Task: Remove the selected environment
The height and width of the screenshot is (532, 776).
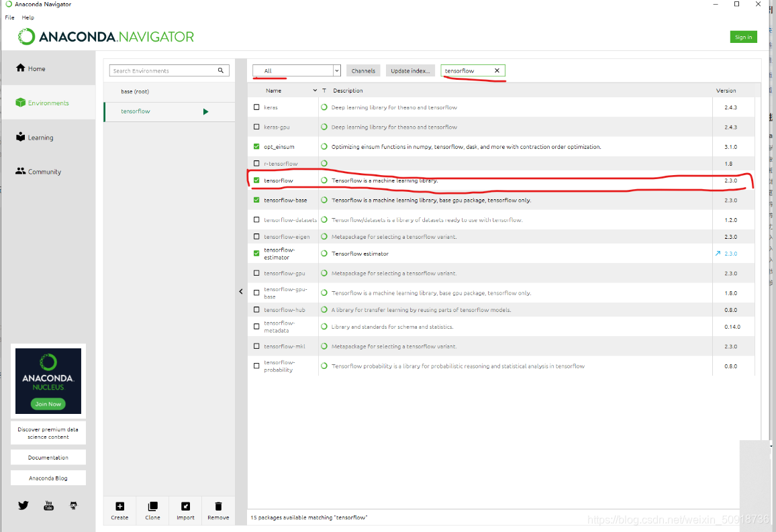Action: [218, 511]
